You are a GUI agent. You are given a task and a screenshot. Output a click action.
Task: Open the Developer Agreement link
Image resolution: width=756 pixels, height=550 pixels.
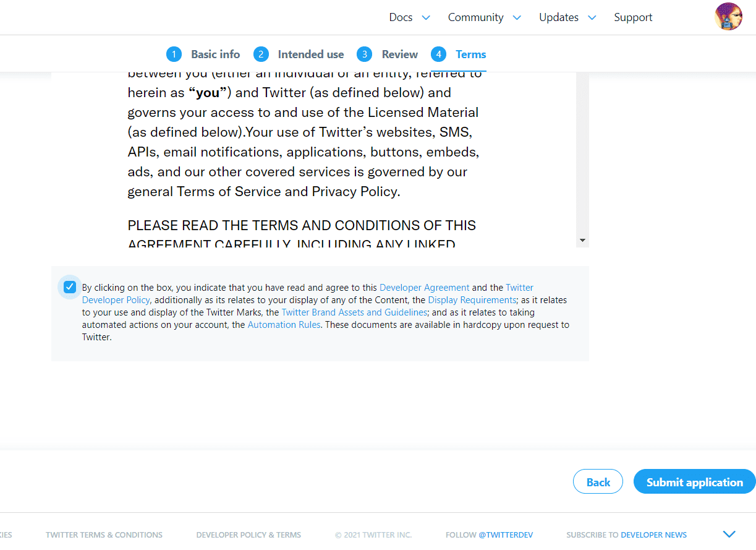(x=425, y=288)
